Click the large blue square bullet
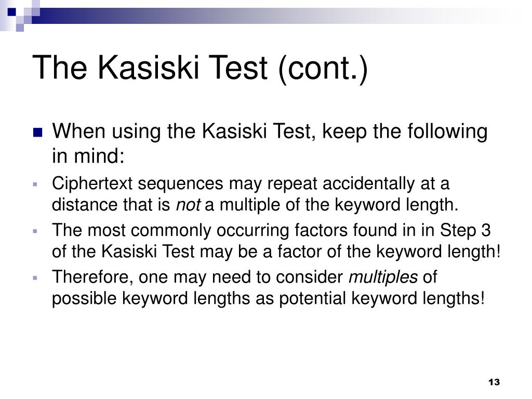Image resolution: width=532 pixels, height=399 pixels. [37, 132]
